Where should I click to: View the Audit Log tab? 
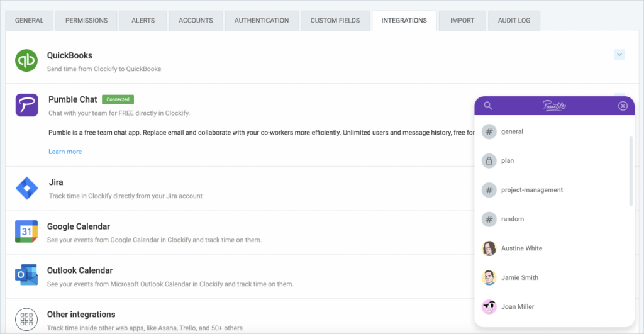point(514,21)
